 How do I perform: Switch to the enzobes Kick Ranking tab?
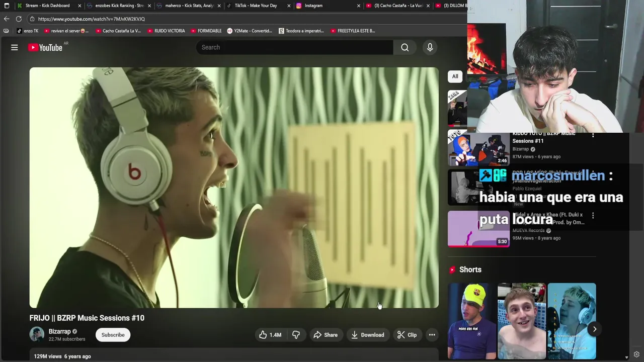pyautogui.click(x=119, y=6)
